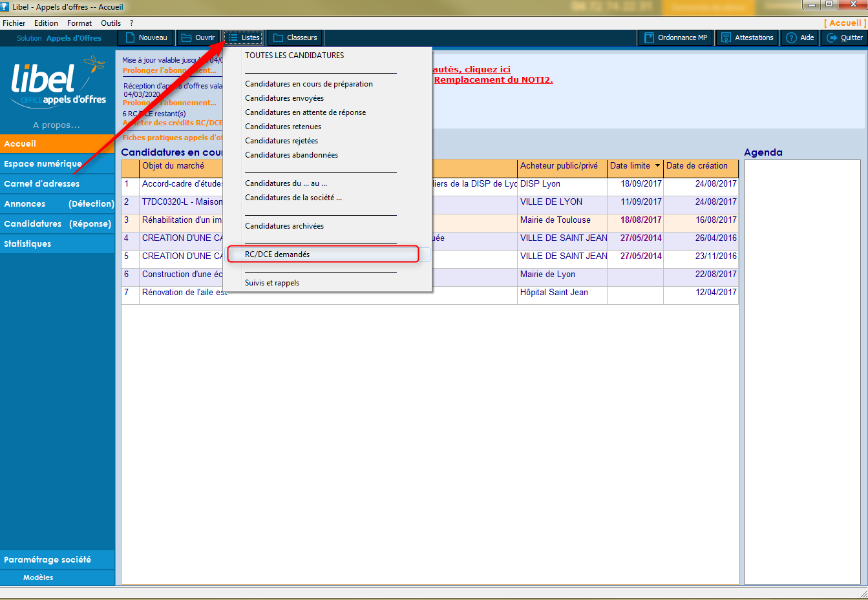Open the Classeurs toolbar button
Viewport: 868px width, 600px height.
[295, 37]
